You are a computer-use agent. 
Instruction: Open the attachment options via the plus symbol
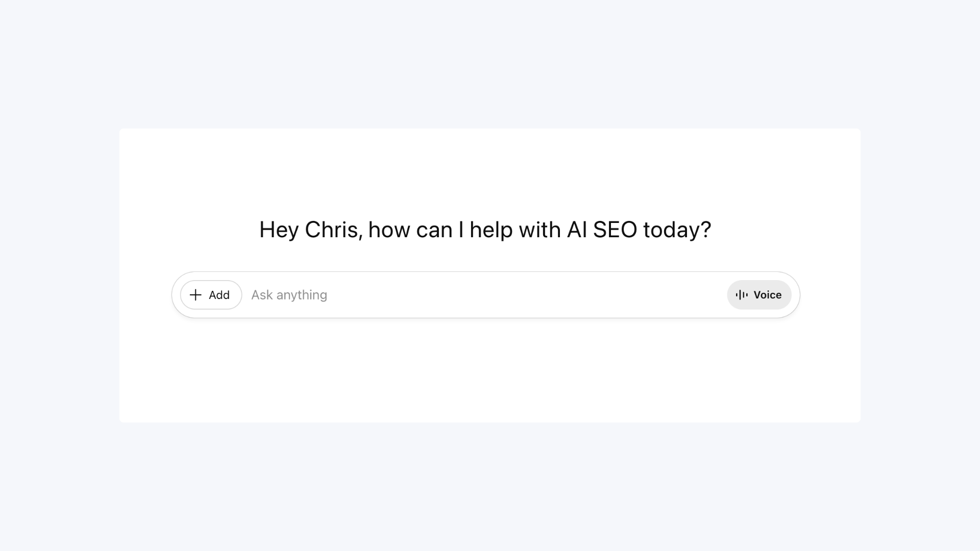[195, 295]
